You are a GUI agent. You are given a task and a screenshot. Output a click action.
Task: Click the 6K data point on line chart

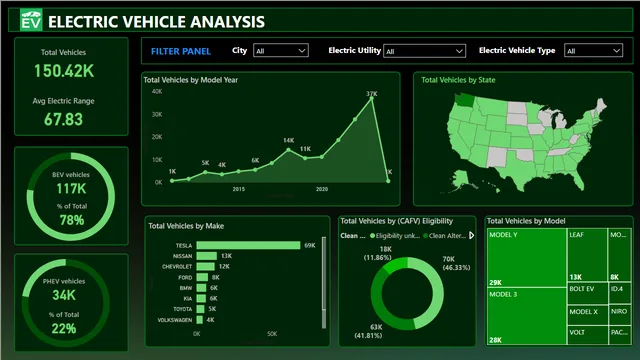(256, 169)
